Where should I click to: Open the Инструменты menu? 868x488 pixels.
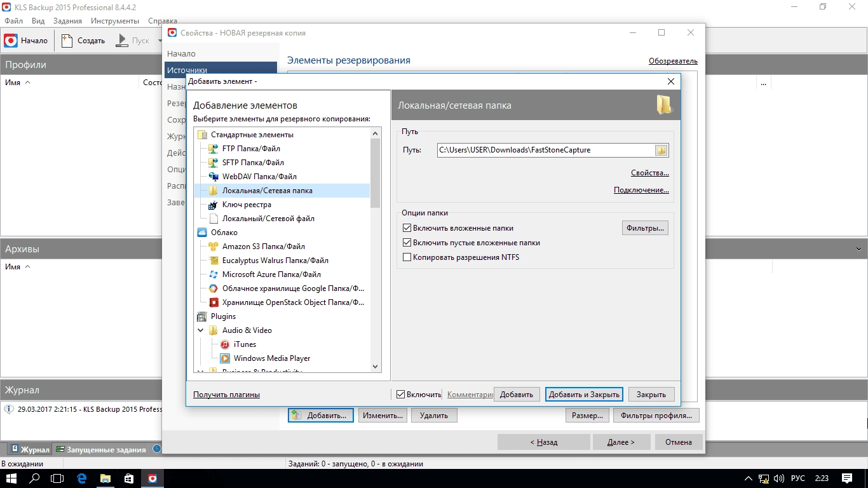coord(114,21)
